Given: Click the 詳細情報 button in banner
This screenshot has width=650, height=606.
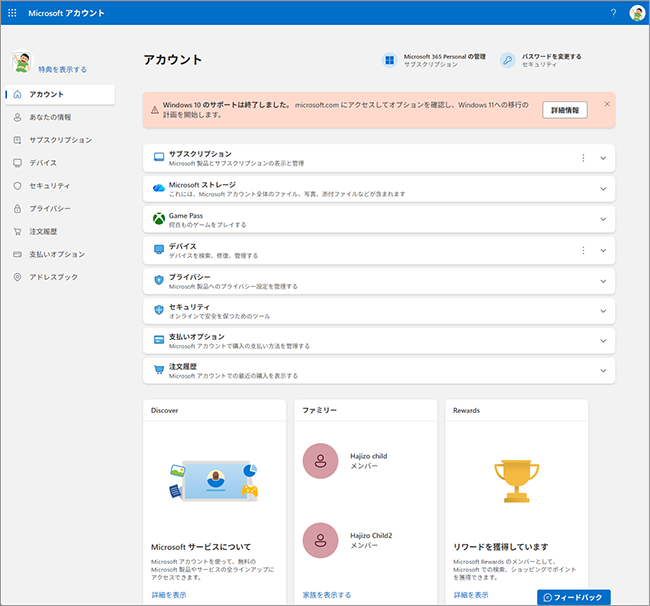Looking at the screenshot, I should click(565, 110).
